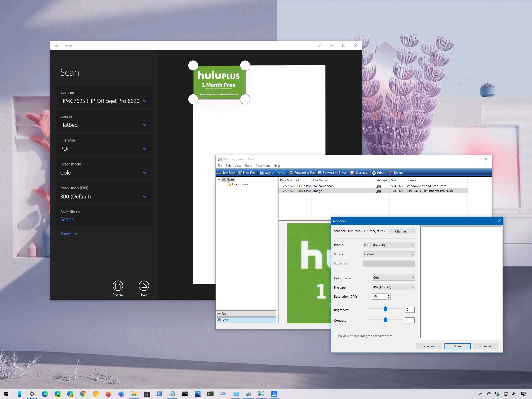Click the Preview button in New Scan dialog
The image size is (532, 399).
[429, 346]
